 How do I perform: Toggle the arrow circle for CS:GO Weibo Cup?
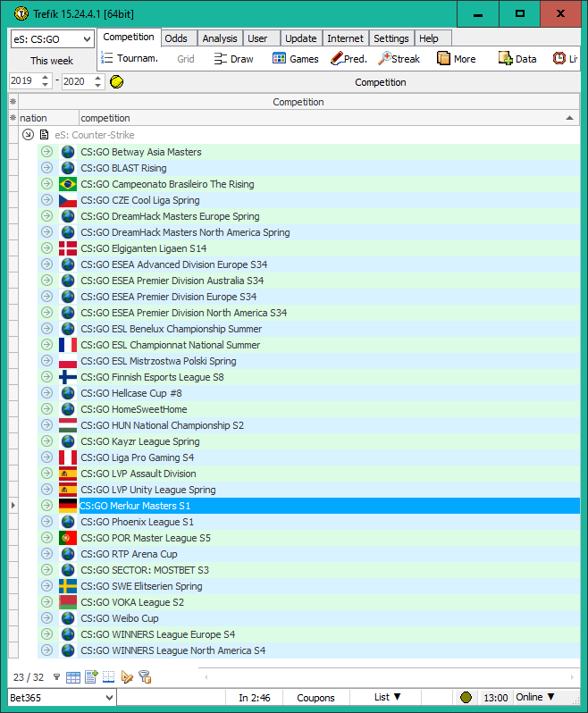point(46,618)
